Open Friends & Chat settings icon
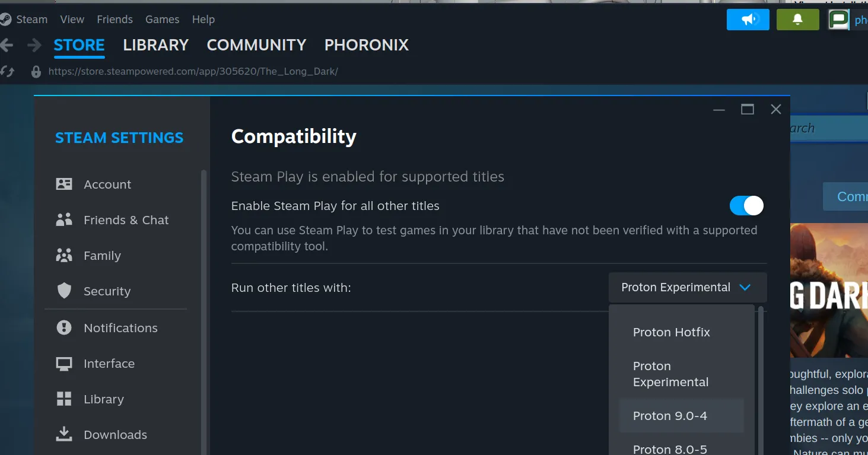This screenshot has height=455, width=868. (x=64, y=220)
